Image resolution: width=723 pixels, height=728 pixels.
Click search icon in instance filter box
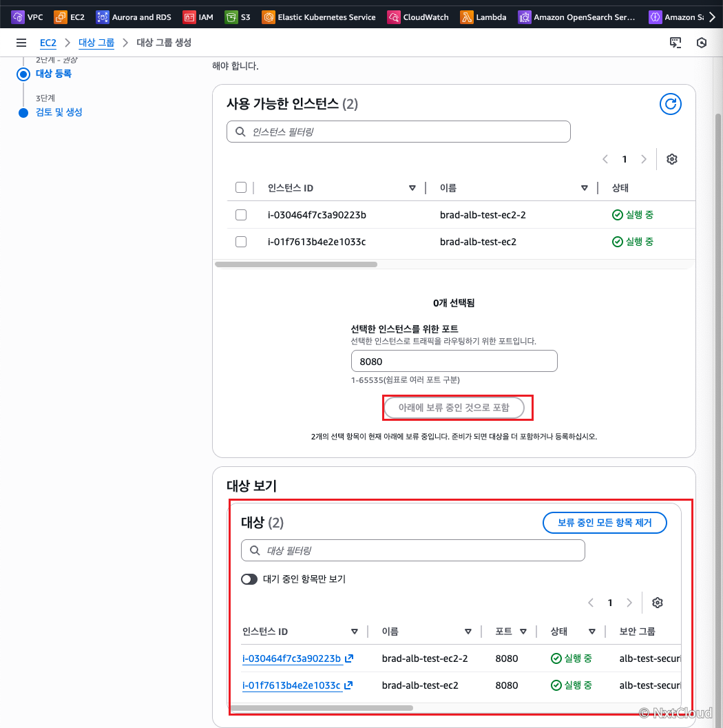coord(240,132)
